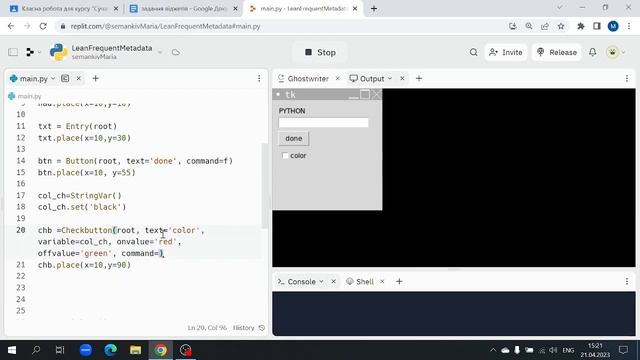
Task: Invite collaborators to the repl
Action: 506,52
